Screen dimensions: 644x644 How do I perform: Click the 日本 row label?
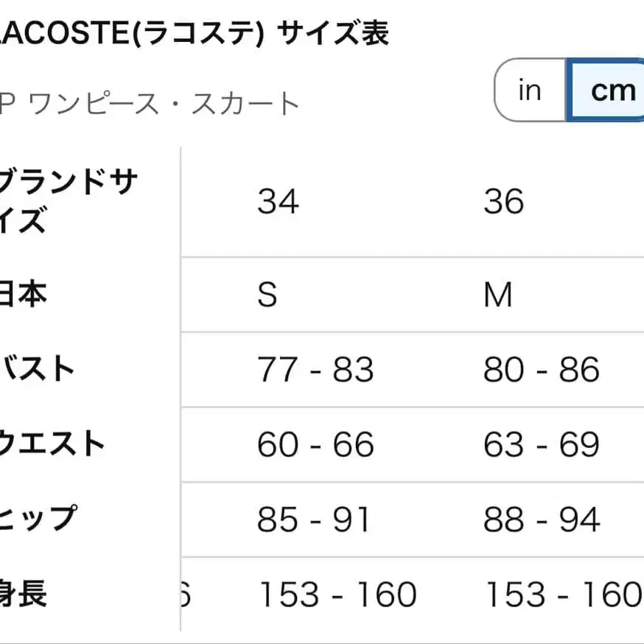(x=22, y=295)
